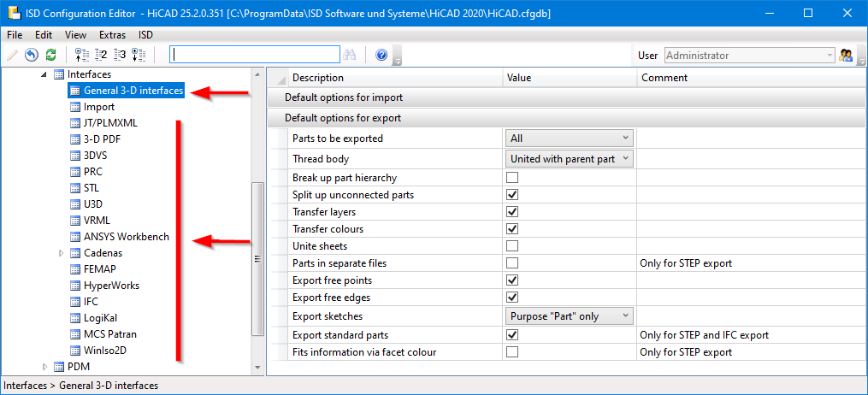Click the blue undo arrow icon

(32, 56)
